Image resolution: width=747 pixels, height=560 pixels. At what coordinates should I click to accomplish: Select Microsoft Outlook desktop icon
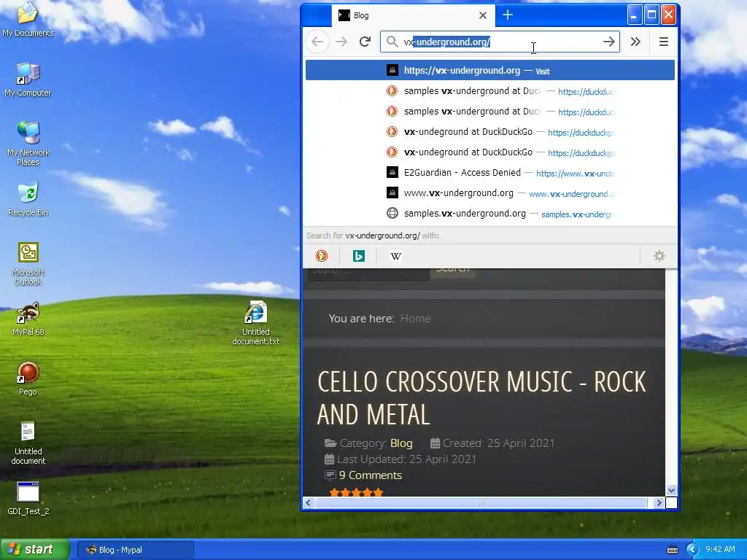28,263
